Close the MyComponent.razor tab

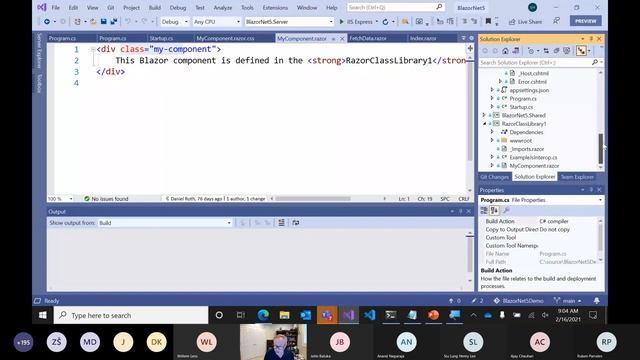point(342,38)
